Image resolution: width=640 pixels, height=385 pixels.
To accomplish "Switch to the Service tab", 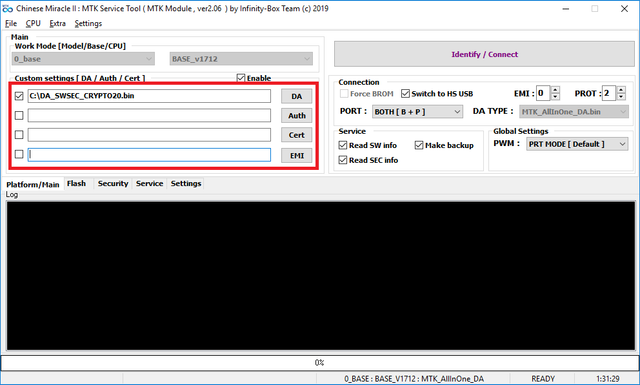I will [x=149, y=184].
